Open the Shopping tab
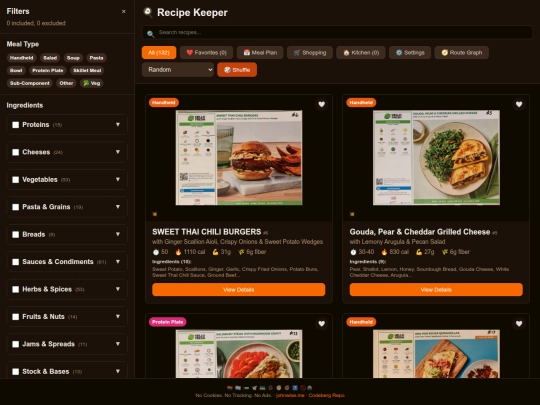This screenshot has height=405, width=540. [310, 53]
